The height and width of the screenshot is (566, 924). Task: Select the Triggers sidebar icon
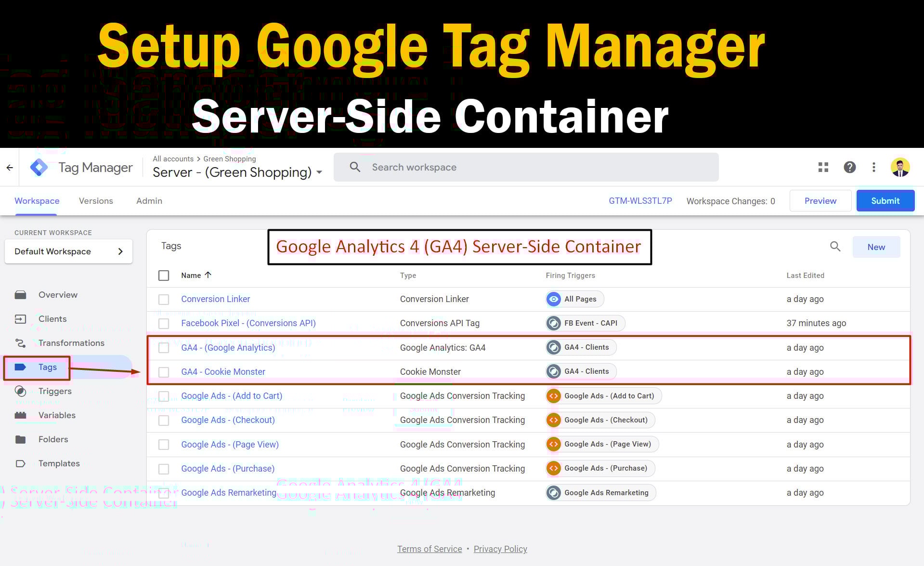[21, 391]
